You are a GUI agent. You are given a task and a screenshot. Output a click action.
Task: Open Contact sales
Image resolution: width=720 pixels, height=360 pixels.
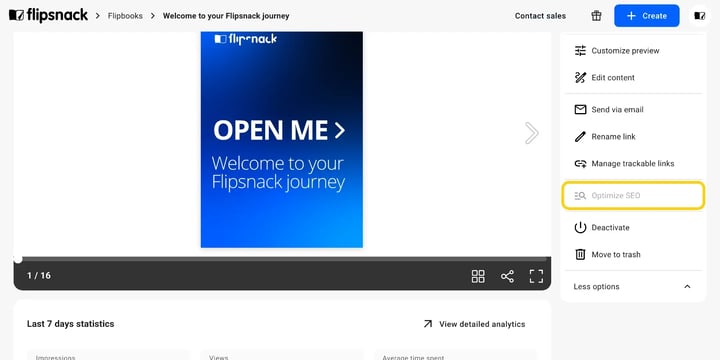pyautogui.click(x=540, y=16)
